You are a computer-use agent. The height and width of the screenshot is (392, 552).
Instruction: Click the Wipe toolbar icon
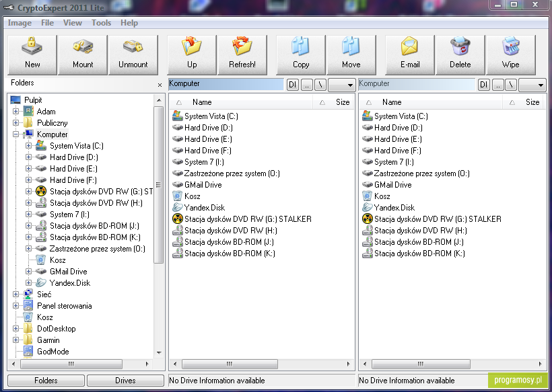pos(511,55)
